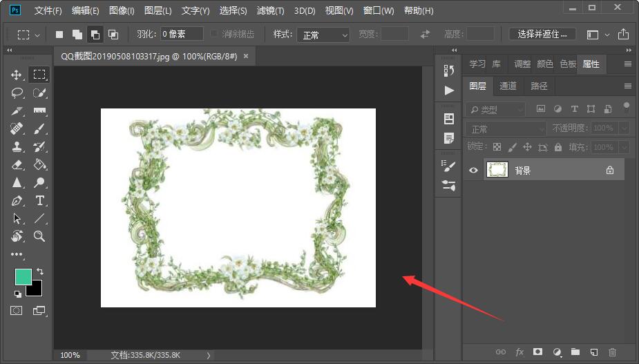Create a new layer
This screenshot has height=364, width=639.
coord(594,352)
